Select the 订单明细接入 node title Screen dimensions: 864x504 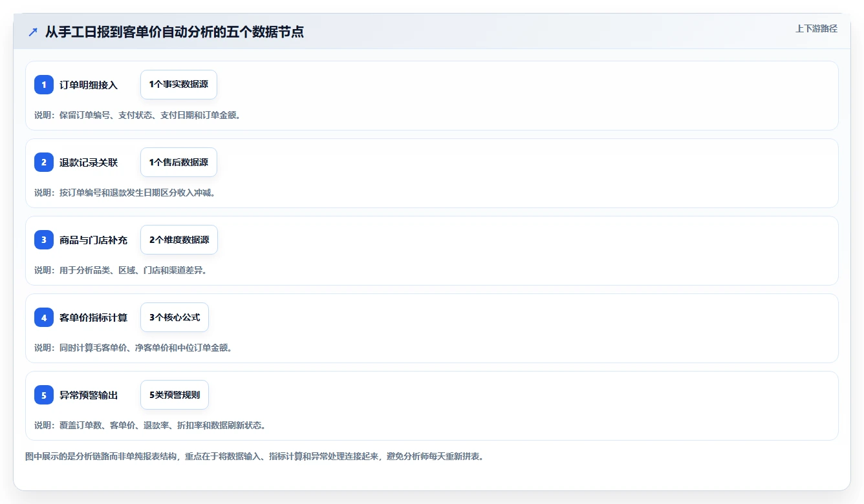pyautogui.click(x=89, y=85)
